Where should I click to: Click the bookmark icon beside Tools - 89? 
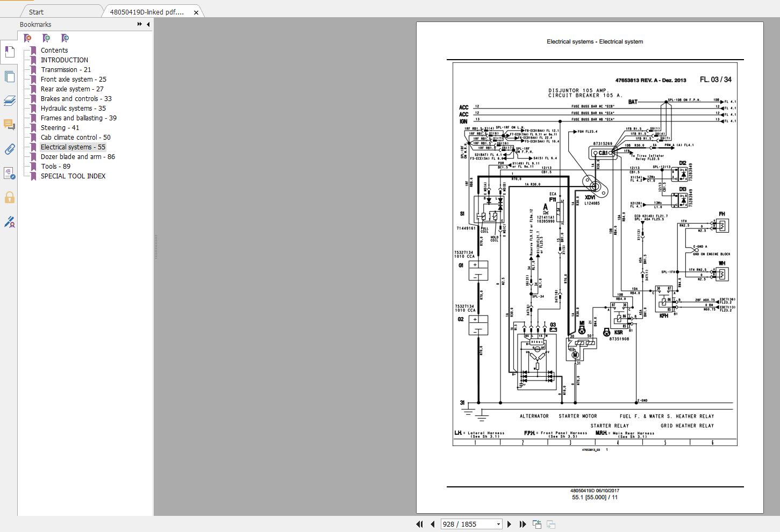[x=33, y=166]
